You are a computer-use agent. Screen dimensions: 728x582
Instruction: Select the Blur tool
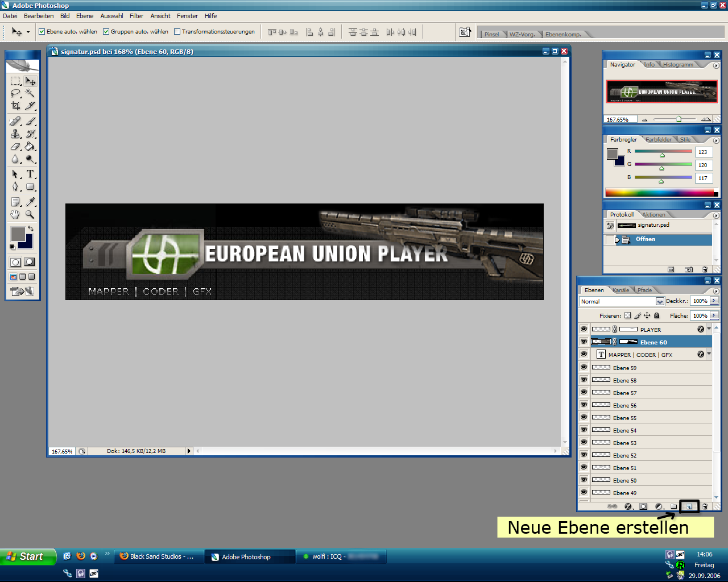click(x=15, y=159)
